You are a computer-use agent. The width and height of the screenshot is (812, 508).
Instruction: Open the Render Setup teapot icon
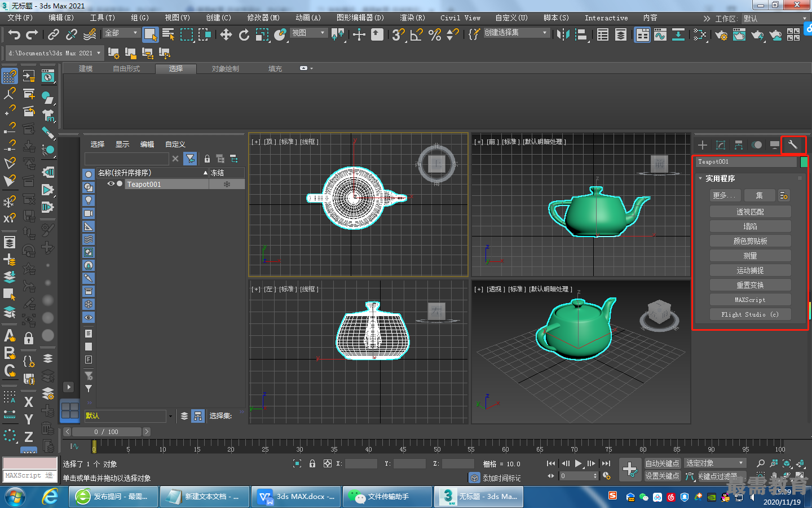(x=721, y=35)
